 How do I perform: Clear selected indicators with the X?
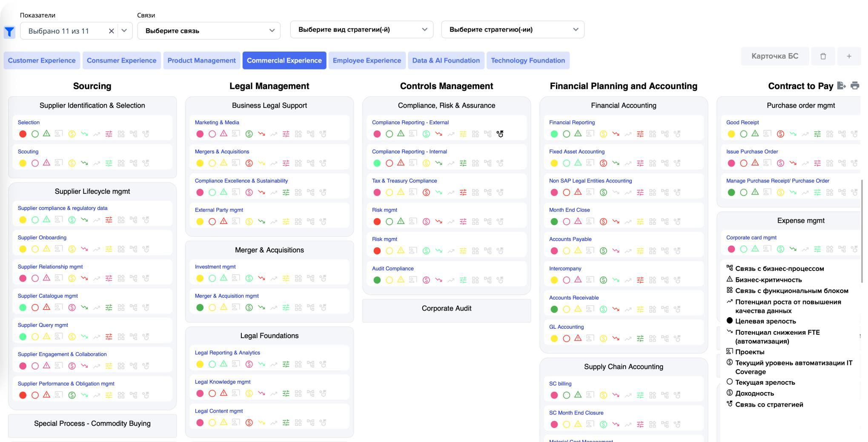coord(112,31)
